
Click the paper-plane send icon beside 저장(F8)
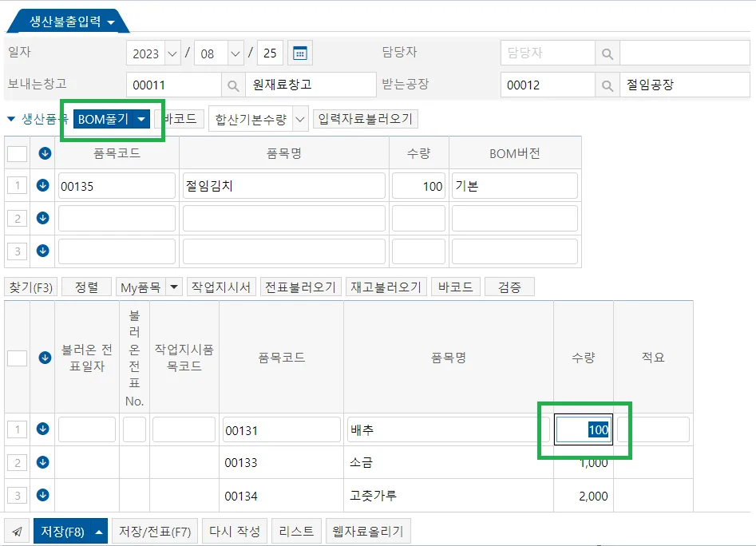tap(18, 532)
